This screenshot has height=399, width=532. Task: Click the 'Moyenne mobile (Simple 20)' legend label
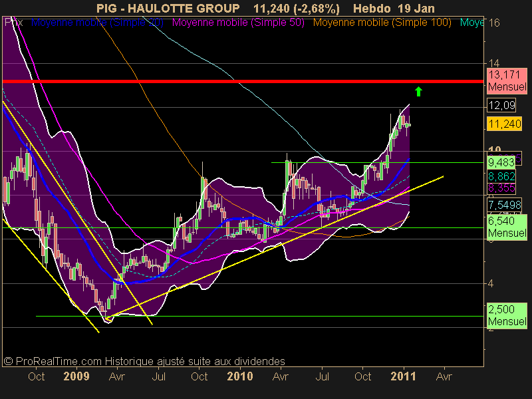[97, 23]
